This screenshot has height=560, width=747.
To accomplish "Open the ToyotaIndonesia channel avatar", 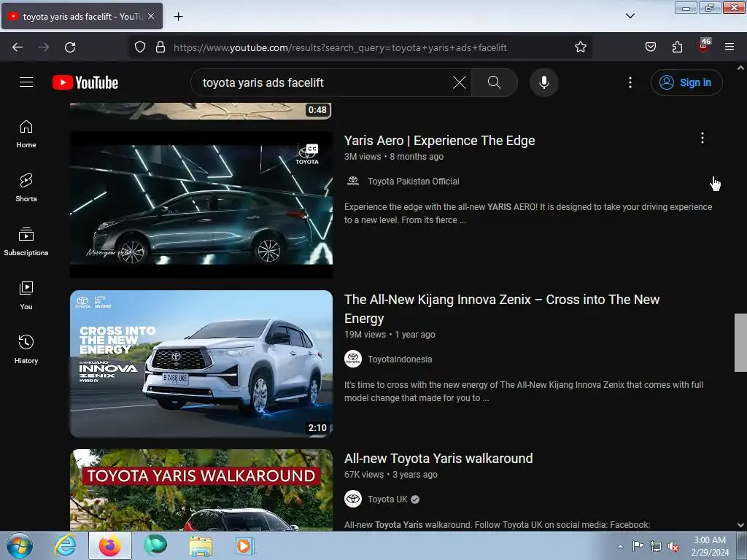I will [353, 359].
